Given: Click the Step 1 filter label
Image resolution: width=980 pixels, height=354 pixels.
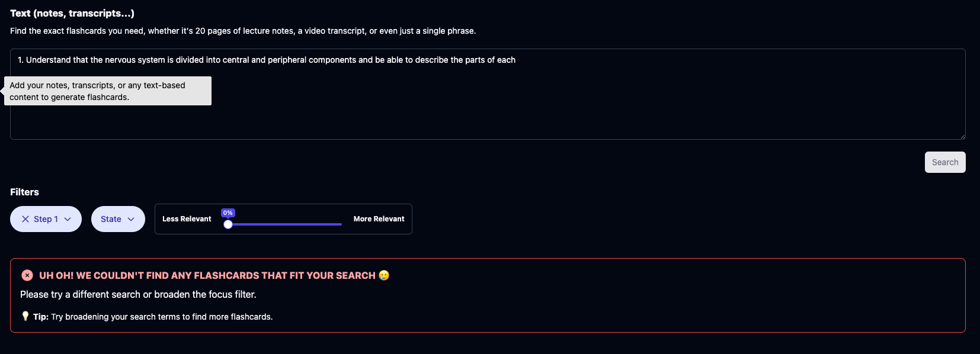Looking at the screenshot, I should (x=46, y=219).
